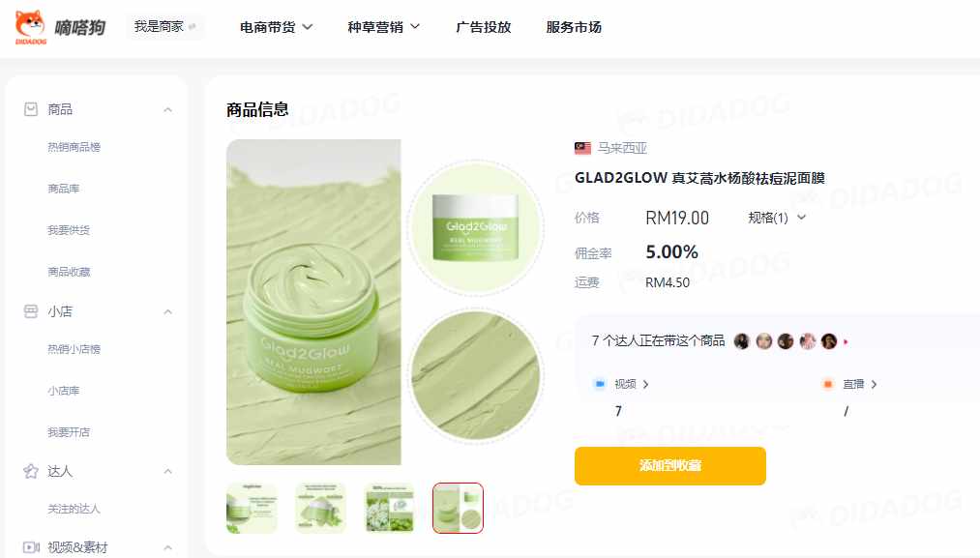Select the third product thumbnail with flowers

click(x=389, y=508)
